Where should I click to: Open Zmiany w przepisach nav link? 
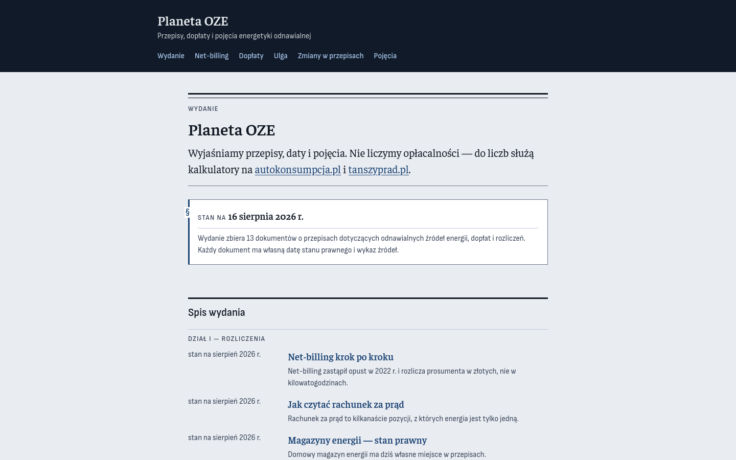[x=330, y=56]
